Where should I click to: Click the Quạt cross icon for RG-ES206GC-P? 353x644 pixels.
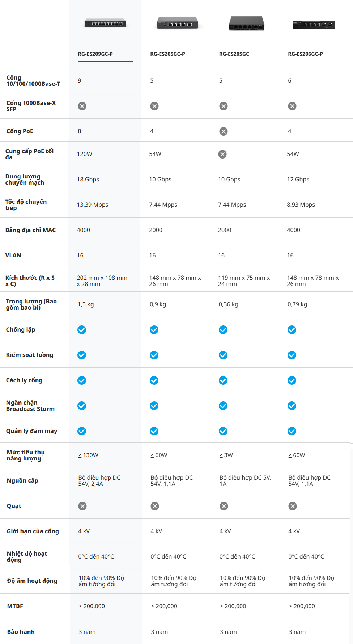(293, 506)
